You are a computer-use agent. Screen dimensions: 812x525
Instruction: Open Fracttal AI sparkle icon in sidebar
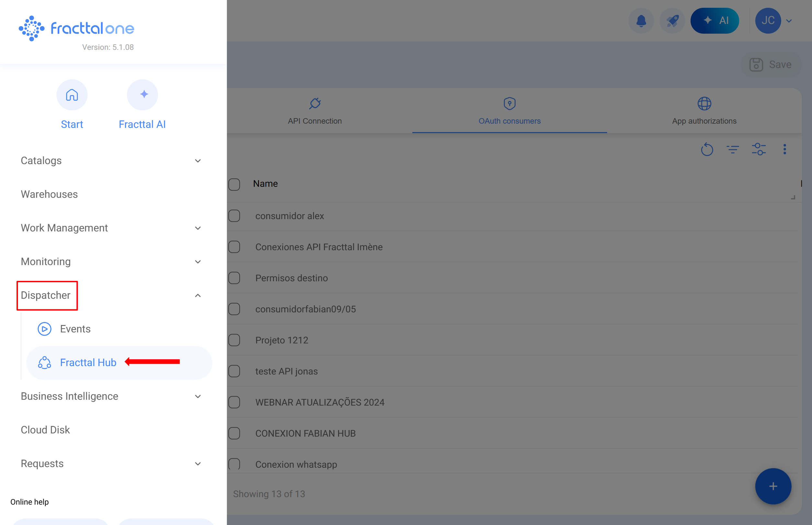(x=142, y=95)
